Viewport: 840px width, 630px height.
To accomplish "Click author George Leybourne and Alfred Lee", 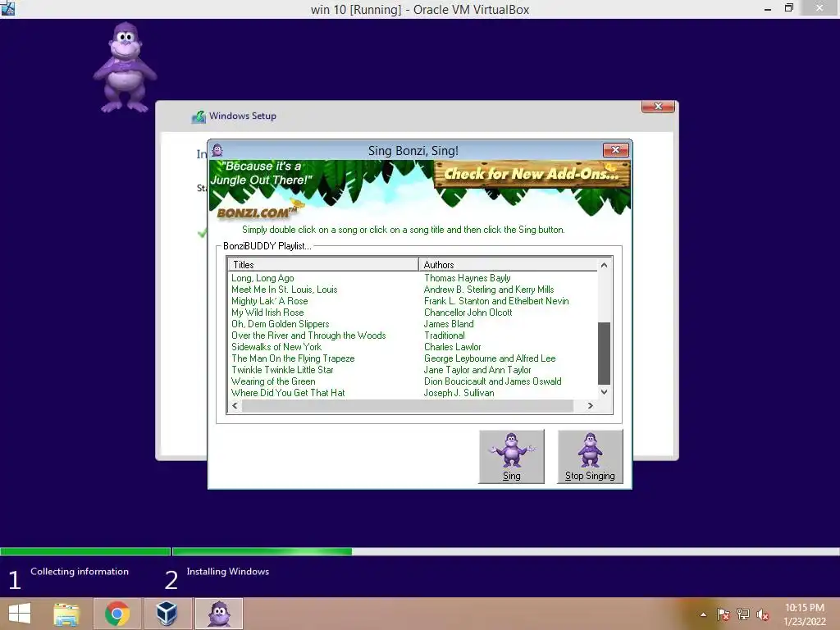I will click(x=490, y=358).
